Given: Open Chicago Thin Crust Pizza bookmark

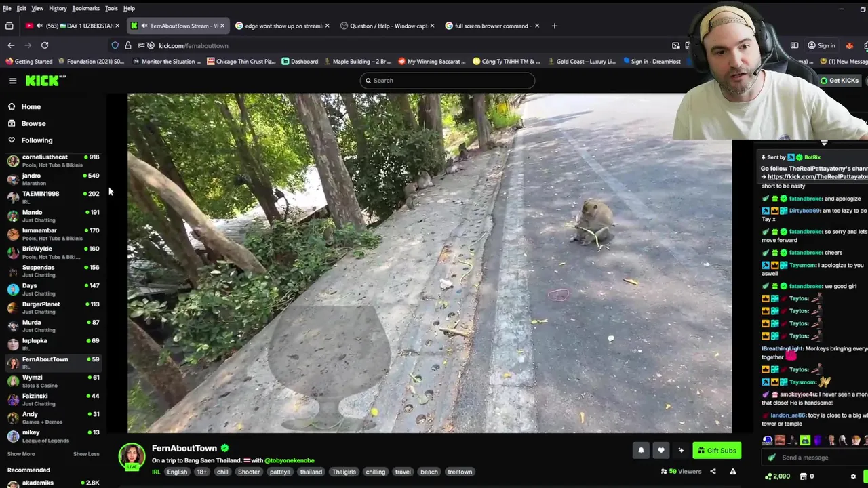Looking at the screenshot, I should coord(241,61).
